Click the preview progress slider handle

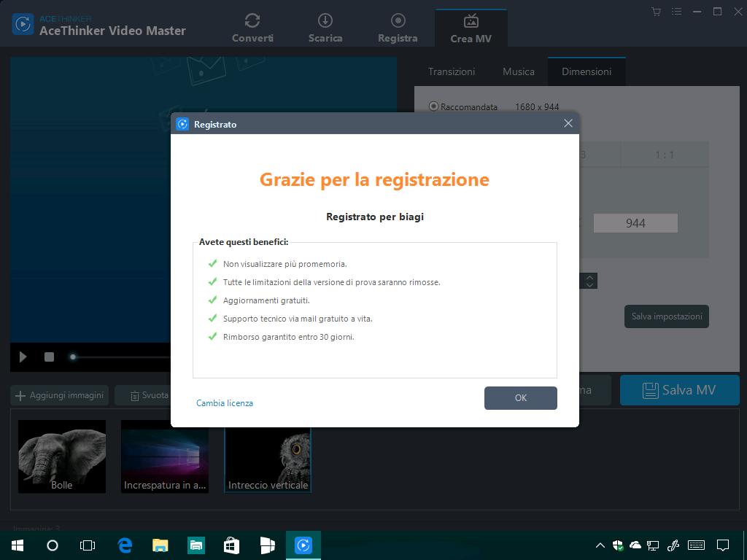(73, 357)
